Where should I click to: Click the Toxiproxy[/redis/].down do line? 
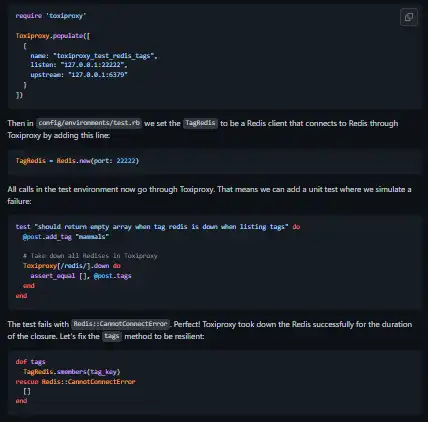click(71, 266)
